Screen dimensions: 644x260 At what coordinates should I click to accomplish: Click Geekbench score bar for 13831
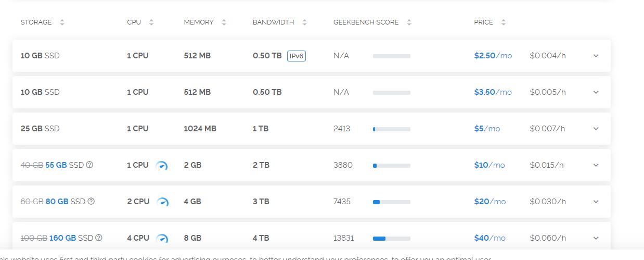[x=392, y=238]
